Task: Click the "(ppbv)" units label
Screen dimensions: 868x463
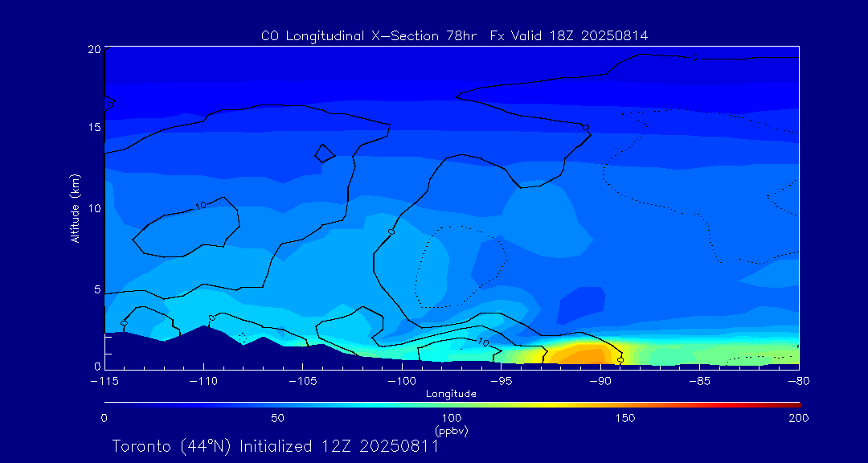Action: 452,432
